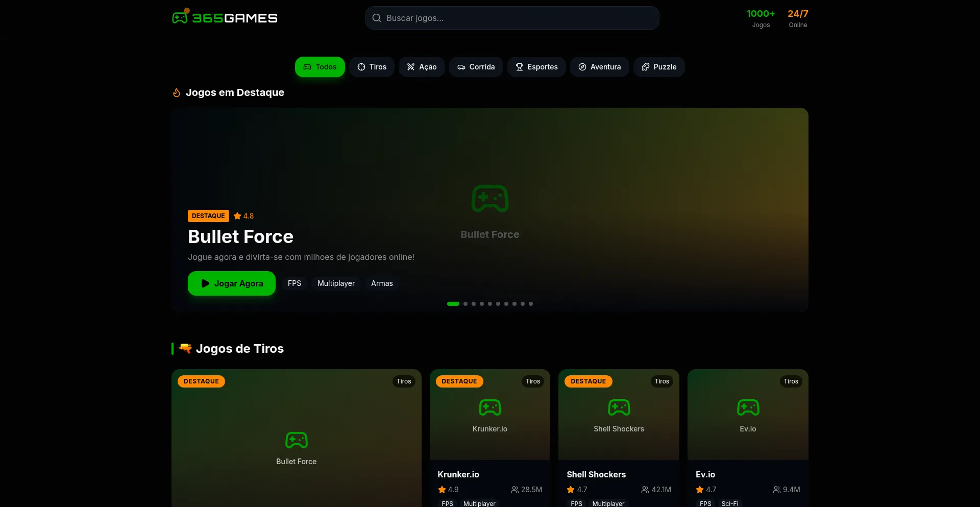980x507 pixels.
Task: Click the controller icon on the Todos tab
Action: click(x=307, y=67)
